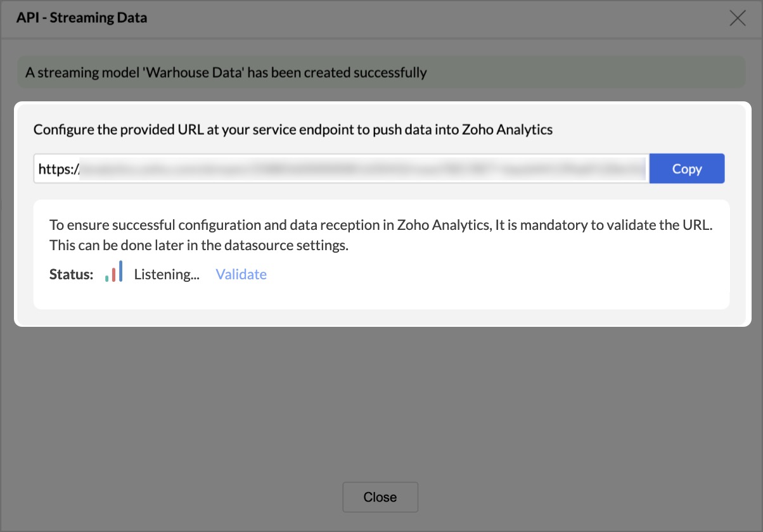
Task: Click the 'Configure the provided URL' instruction heading
Action: [190, 130]
